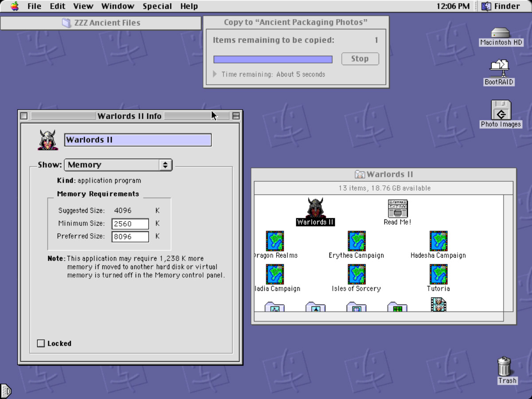
Task: Select the Isles of Sorcery map icon
Action: (x=356, y=274)
